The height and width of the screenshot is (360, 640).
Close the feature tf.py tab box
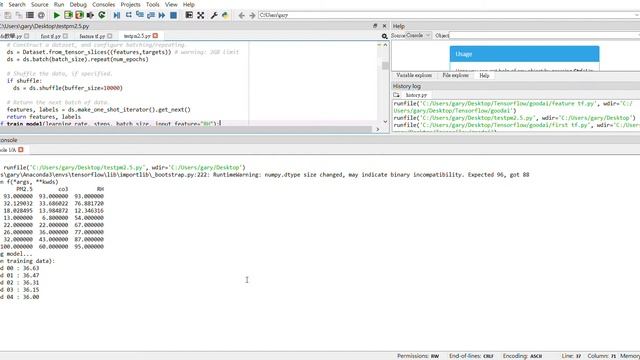point(109,36)
